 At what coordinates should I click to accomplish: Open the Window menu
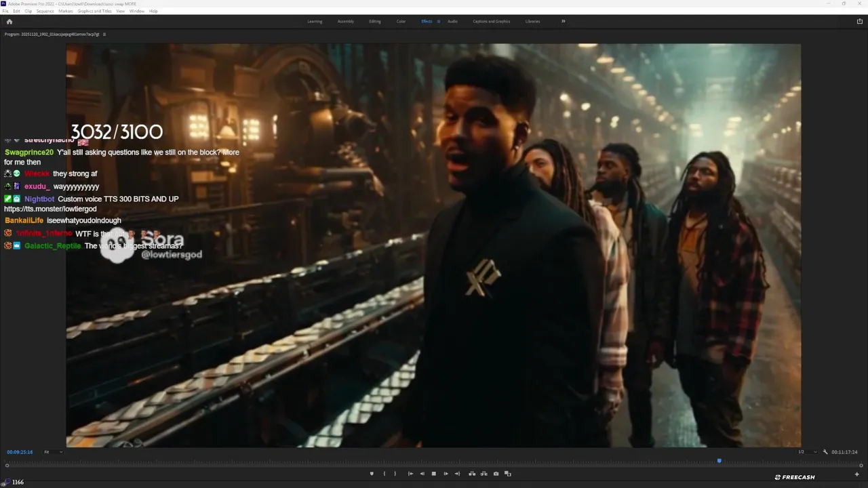pyautogui.click(x=137, y=11)
